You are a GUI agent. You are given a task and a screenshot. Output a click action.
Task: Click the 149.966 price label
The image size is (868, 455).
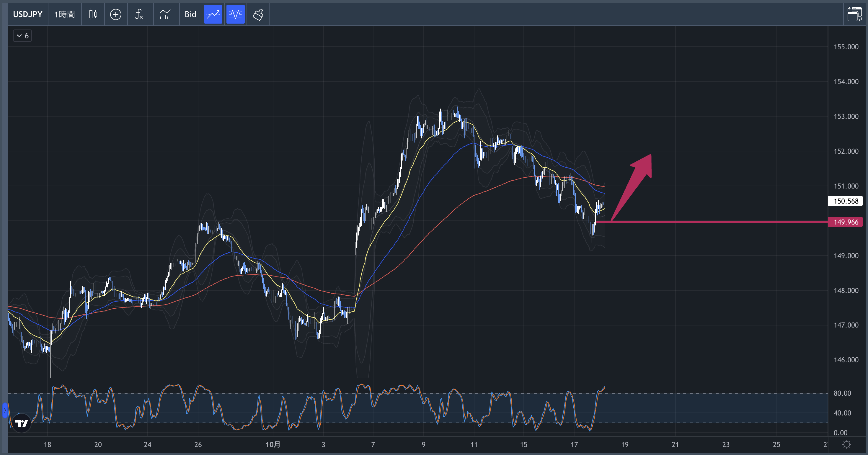point(846,222)
